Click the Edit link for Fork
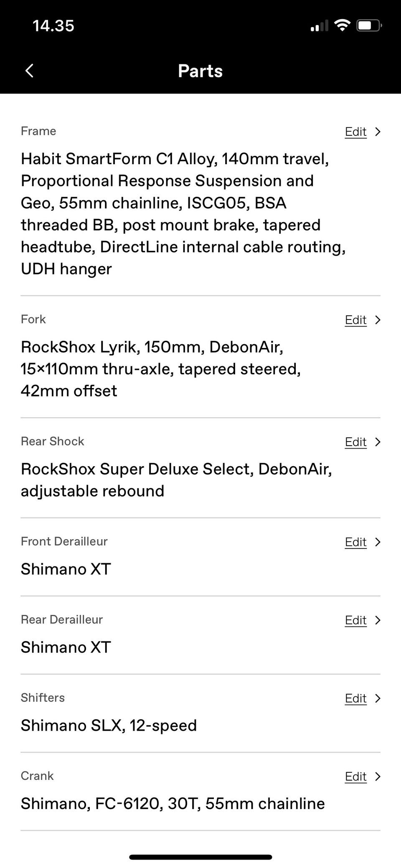401x868 pixels. tap(355, 320)
